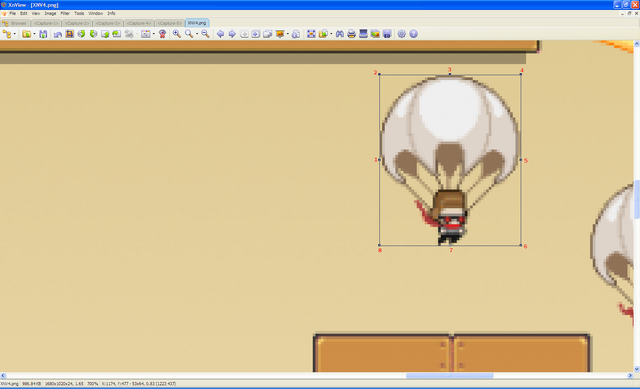The image size is (640, 389).
Task: Expand the Capture dropdown arrow
Action: pos(153,34)
